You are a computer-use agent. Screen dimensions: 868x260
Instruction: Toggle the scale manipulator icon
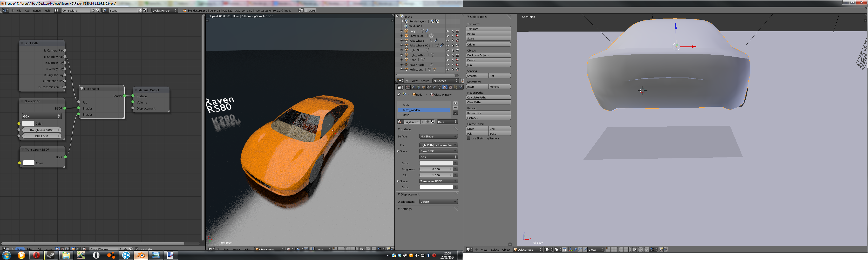pyautogui.click(x=585, y=249)
